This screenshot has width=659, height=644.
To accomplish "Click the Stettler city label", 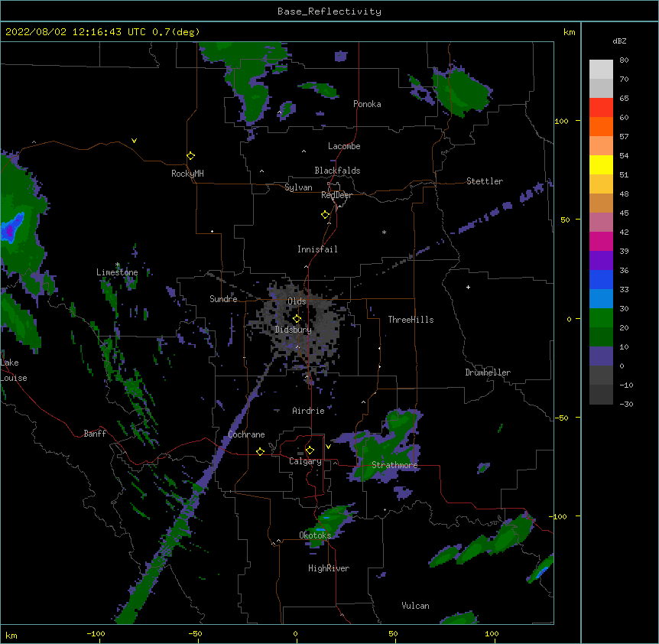I will [485, 181].
